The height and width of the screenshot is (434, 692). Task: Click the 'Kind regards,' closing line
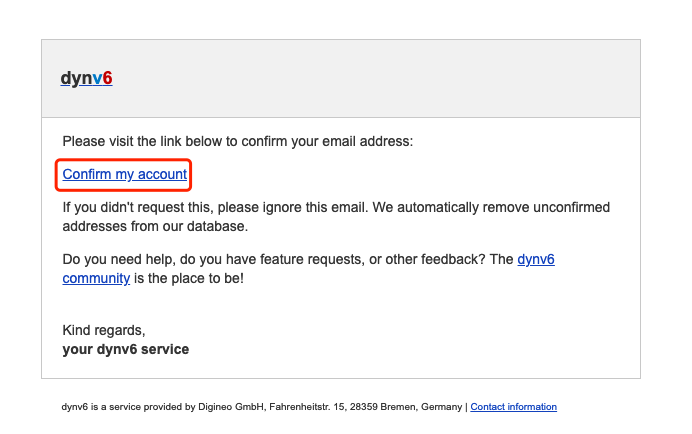pos(104,330)
